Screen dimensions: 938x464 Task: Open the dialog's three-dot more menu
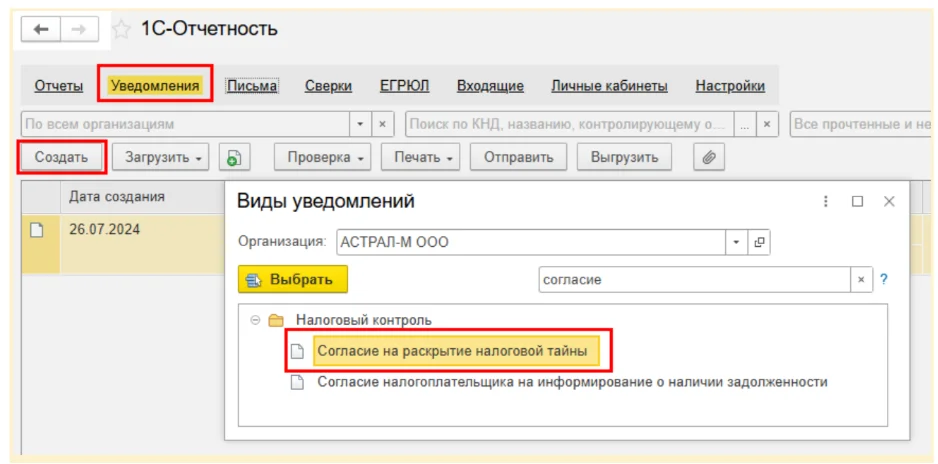[x=825, y=201]
